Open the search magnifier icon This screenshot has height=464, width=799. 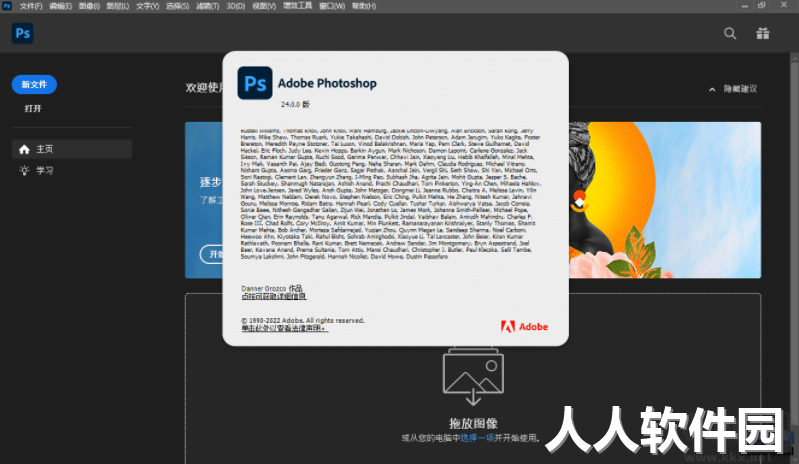click(730, 34)
